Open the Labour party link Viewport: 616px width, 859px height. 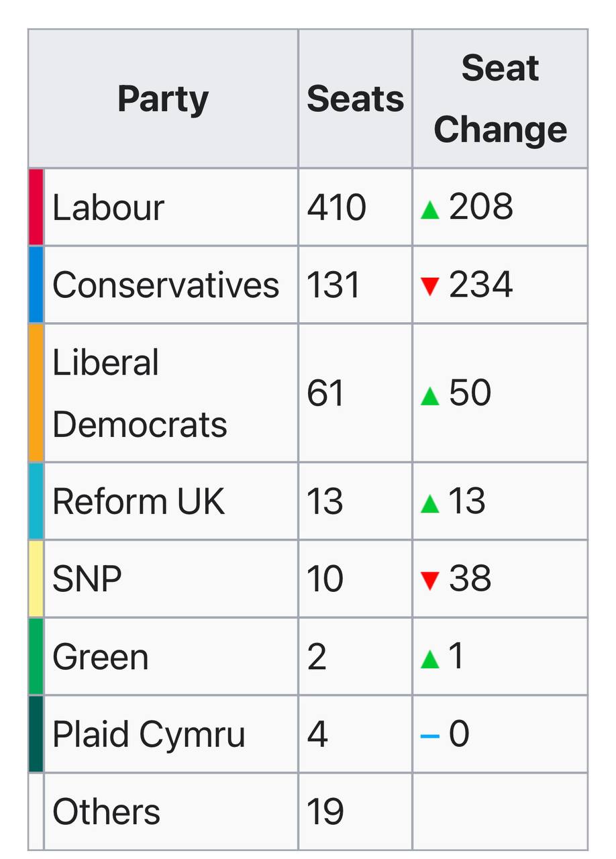point(108,207)
